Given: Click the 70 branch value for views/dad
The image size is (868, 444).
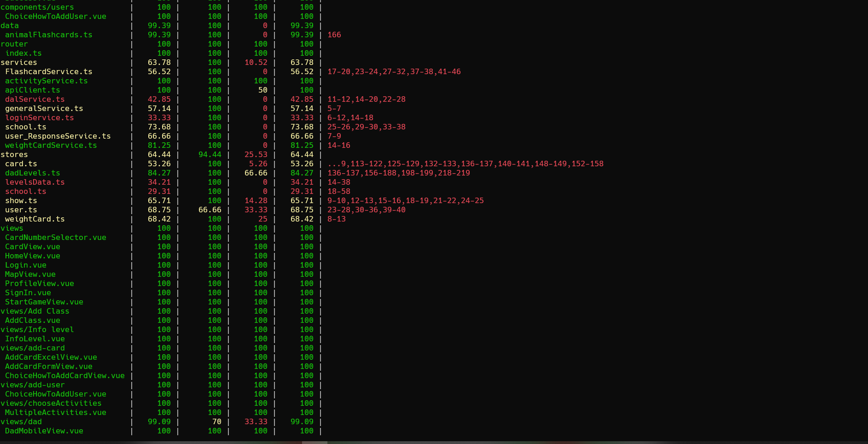Looking at the screenshot, I should [217, 422].
